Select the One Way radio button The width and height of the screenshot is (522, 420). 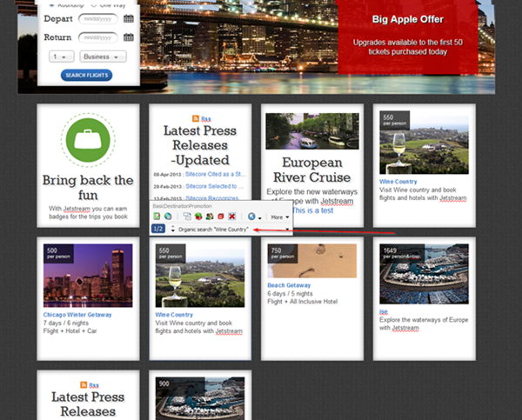94,4
